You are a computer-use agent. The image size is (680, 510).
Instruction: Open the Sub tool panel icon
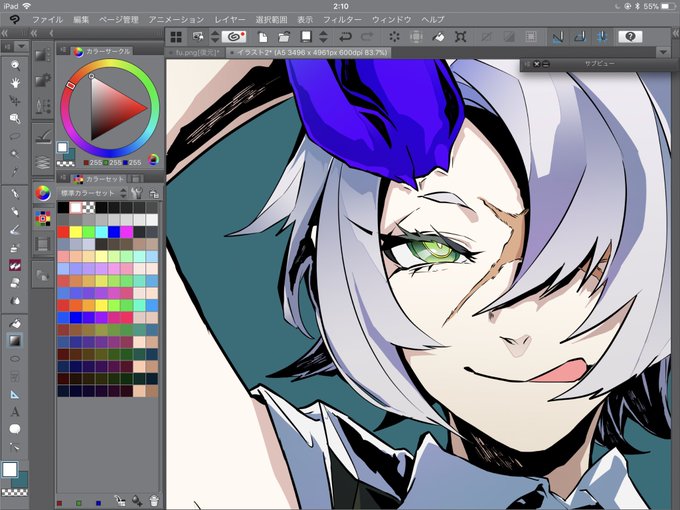(x=42, y=55)
